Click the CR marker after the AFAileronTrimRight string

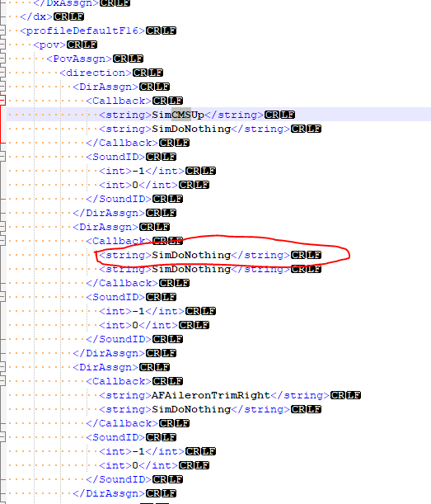pos(338,395)
